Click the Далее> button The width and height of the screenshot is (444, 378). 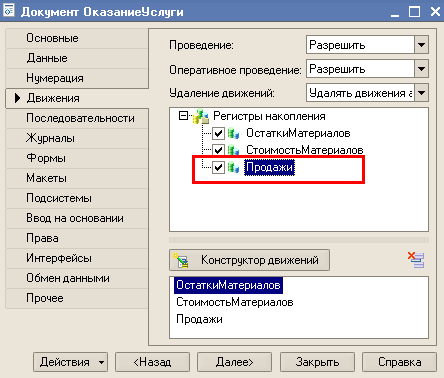(234, 362)
